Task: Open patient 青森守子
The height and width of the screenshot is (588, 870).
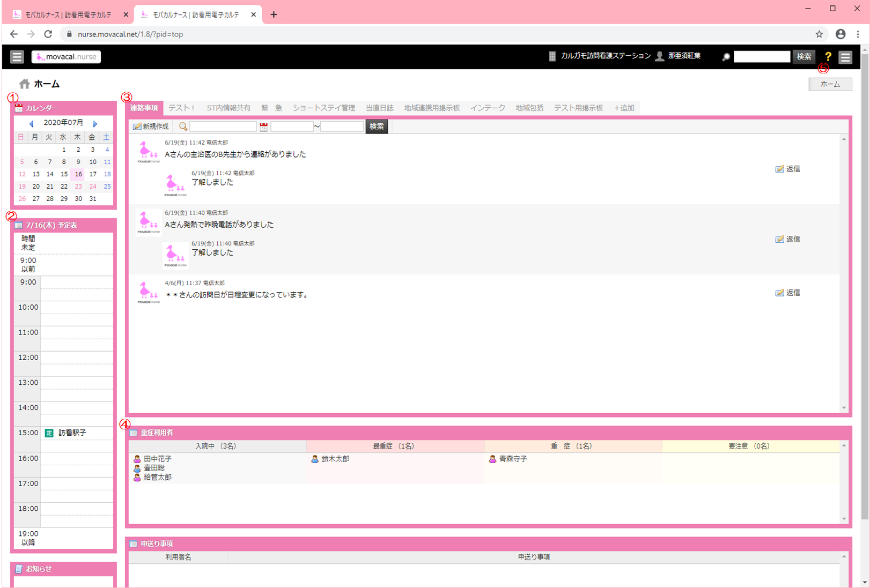Action: click(513, 459)
